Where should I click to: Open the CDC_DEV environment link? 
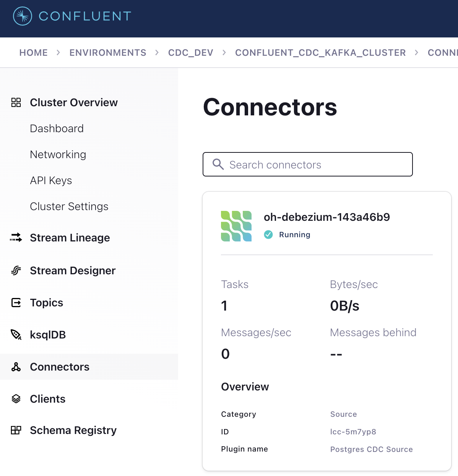[191, 52]
